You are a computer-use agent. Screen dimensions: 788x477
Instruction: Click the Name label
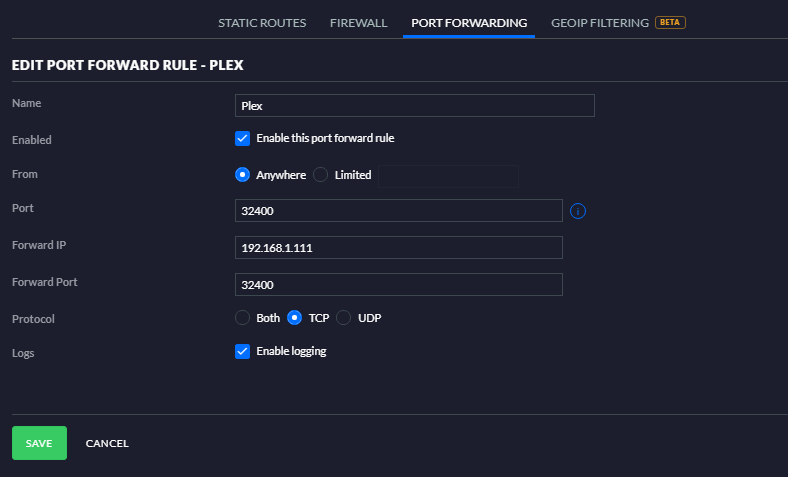click(x=27, y=103)
